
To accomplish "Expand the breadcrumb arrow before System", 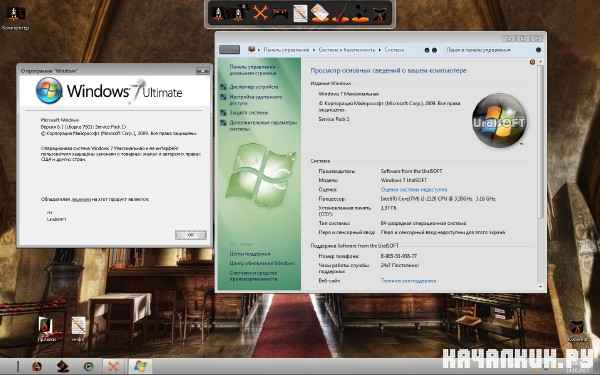I will 380,50.
